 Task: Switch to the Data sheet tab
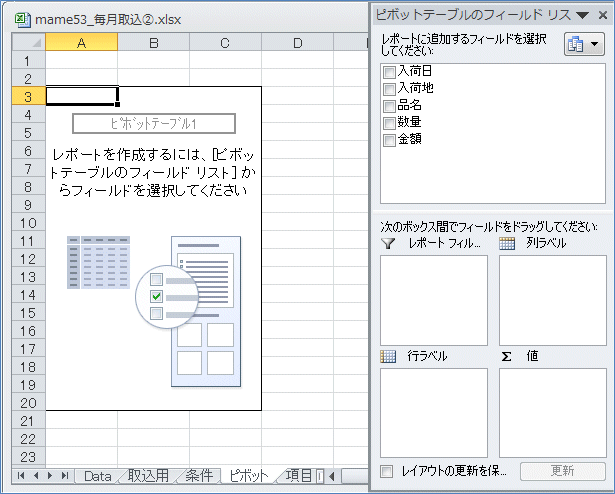pos(98,476)
